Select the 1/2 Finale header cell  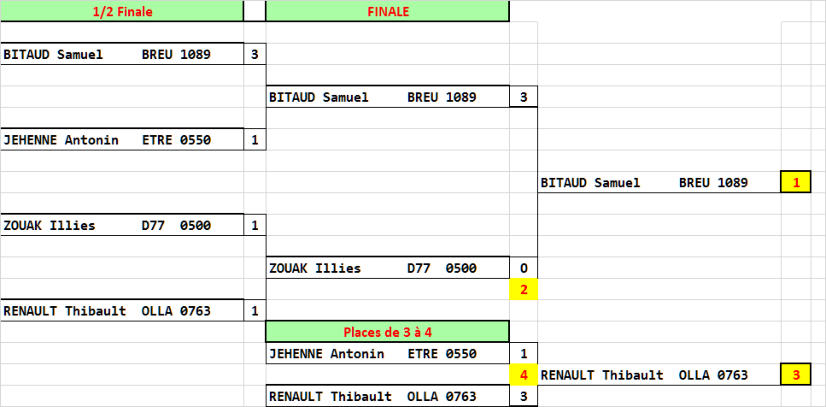coord(122,11)
